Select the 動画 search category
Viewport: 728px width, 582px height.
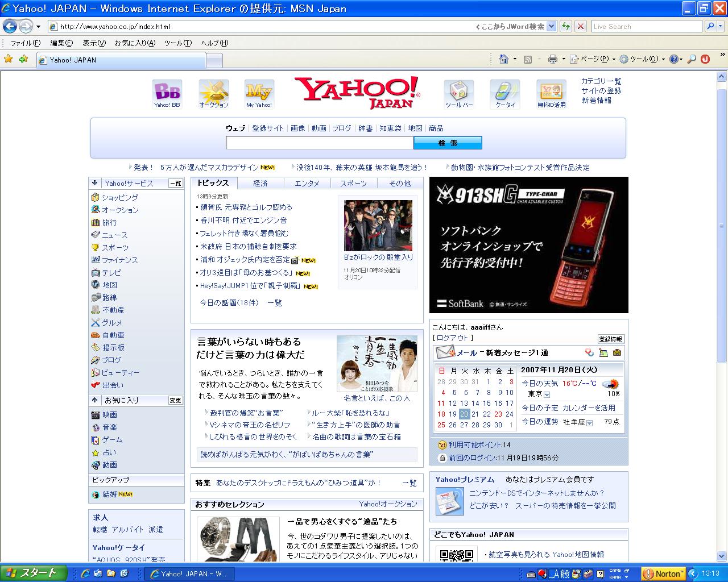coord(319,128)
